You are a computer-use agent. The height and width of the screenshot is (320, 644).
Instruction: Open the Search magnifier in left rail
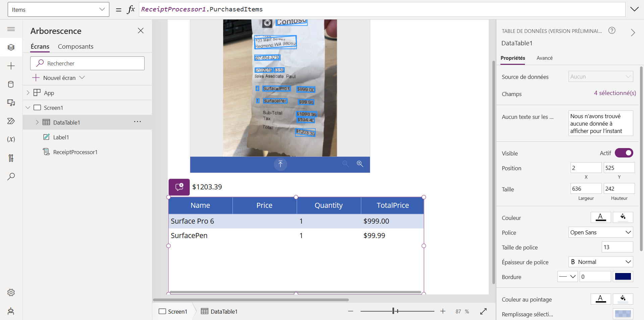point(11,176)
